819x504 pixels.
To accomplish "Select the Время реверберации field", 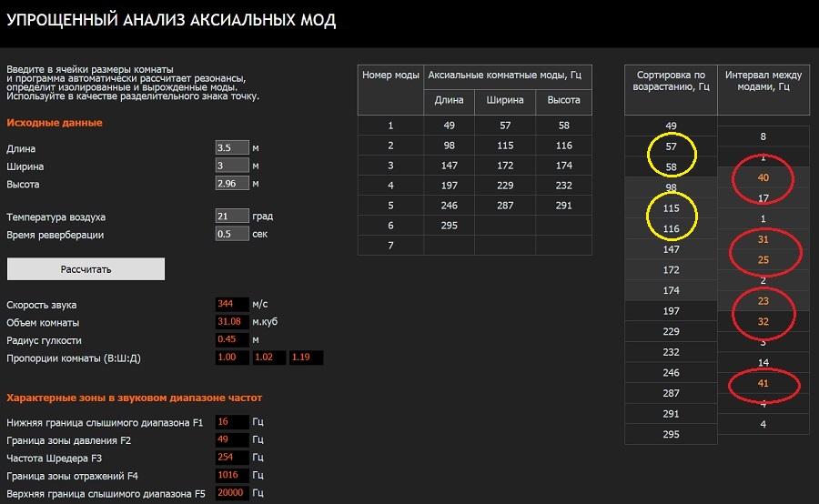I will [x=232, y=234].
